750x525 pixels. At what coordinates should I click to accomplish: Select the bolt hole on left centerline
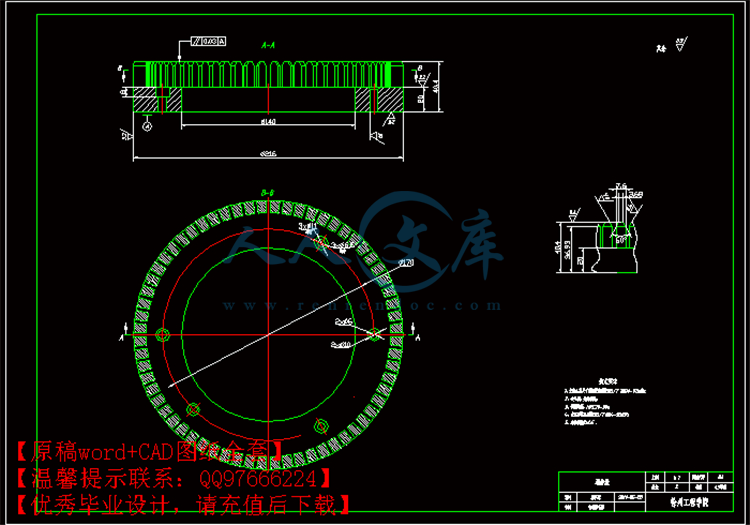coord(163,335)
